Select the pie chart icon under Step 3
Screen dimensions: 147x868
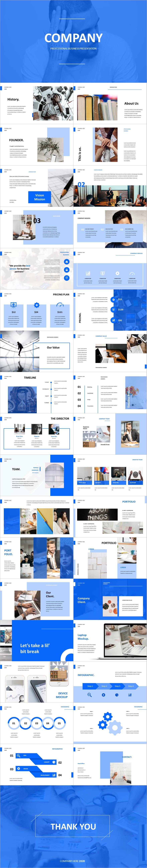point(117,695)
